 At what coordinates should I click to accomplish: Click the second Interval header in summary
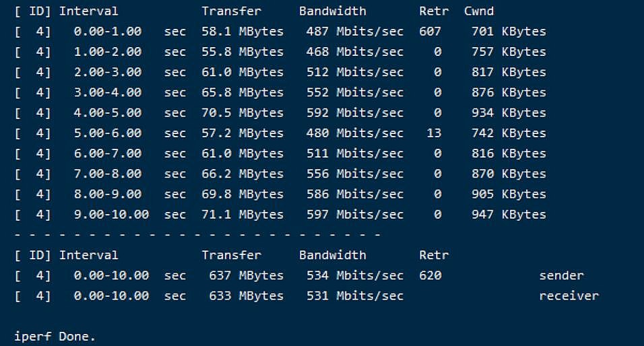pos(89,255)
